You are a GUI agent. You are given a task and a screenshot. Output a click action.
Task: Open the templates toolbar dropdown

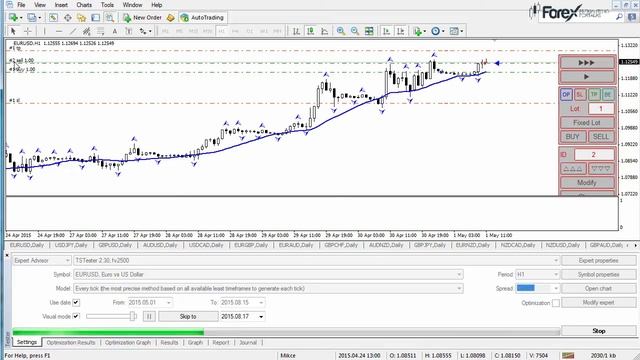tap(456, 31)
